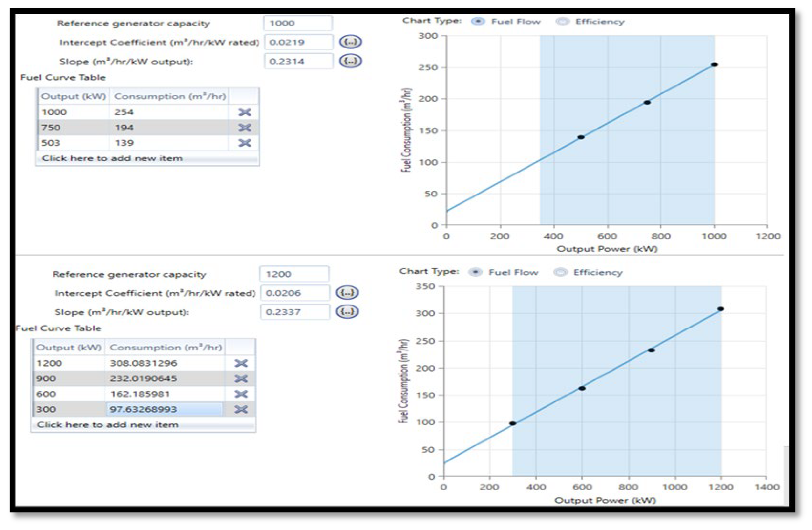Select Efficiency chart type in bottom chart
The height and width of the screenshot is (530, 812).
pos(560,273)
